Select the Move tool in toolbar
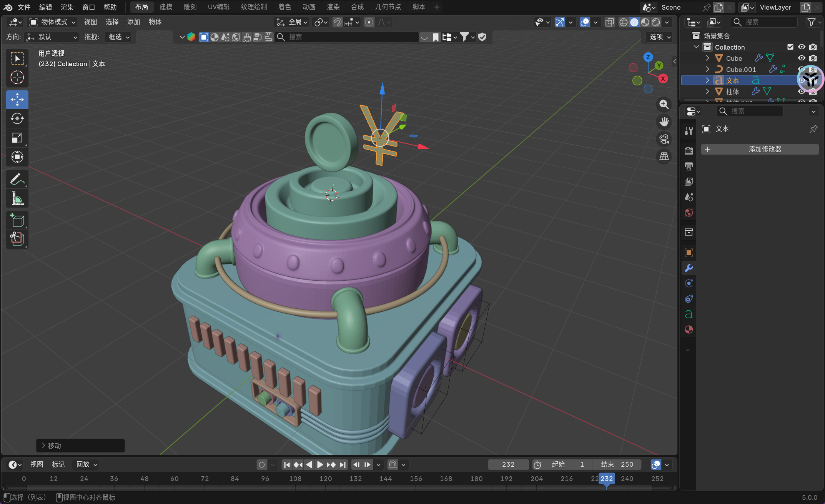This screenshot has width=825, height=504. pyautogui.click(x=17, y=100)
